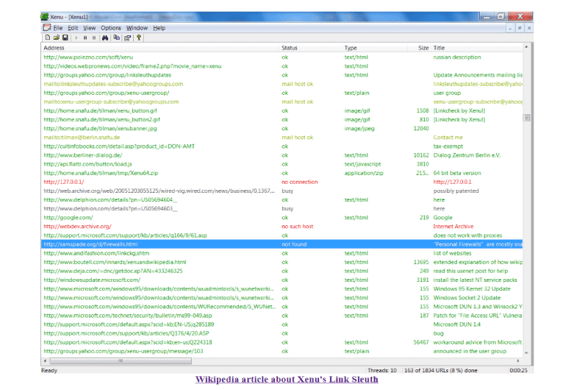Open the Help menu
588x390 pixels.
point(159,28)
